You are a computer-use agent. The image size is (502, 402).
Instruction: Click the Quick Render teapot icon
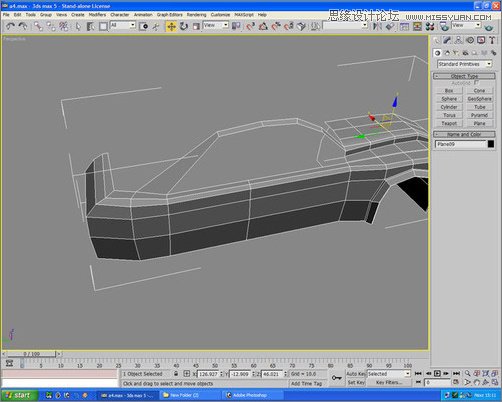[x=489, y=27]
